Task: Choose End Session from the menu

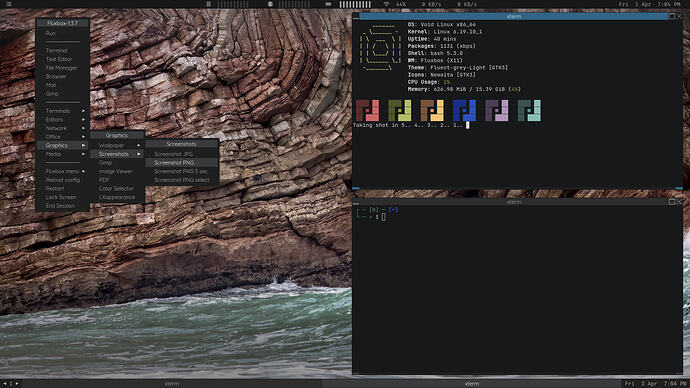Action: pyautogui.click(x=62, y=206)
